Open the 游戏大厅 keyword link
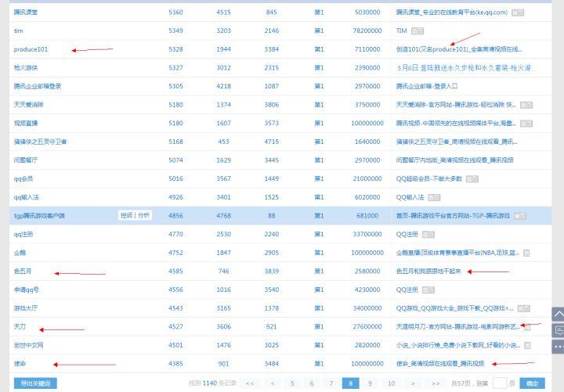 tap(26, 308)
